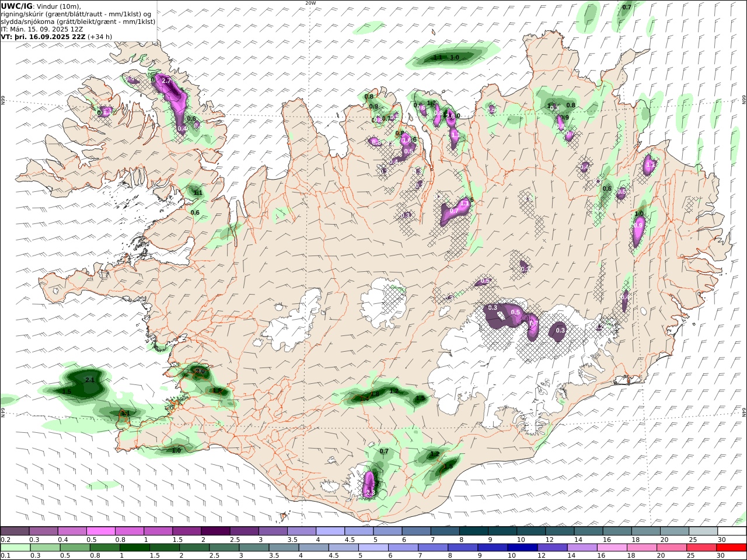Click the grey-green 3 rain-scale swatch
Screen dimensions: 747x560
253,548
